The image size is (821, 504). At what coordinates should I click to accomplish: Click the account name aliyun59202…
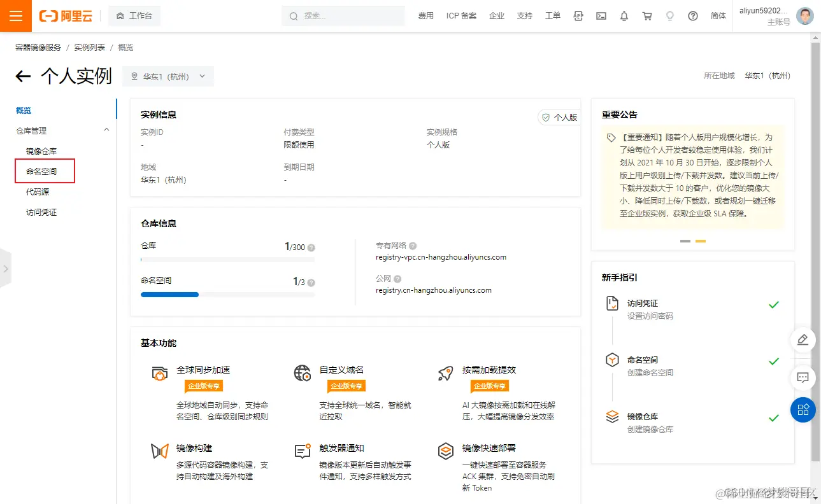pyautogui.click(x=764, y=11)
